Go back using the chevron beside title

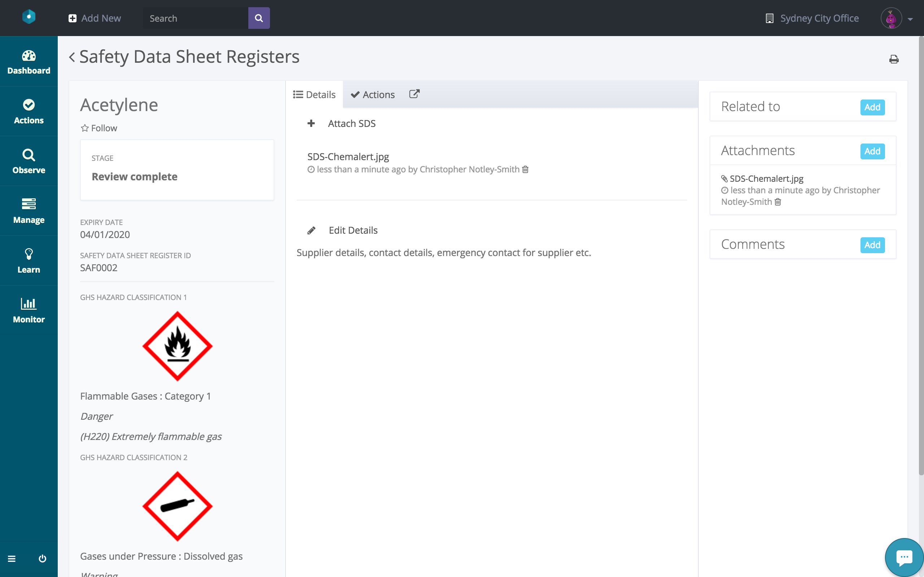[72, 57]
